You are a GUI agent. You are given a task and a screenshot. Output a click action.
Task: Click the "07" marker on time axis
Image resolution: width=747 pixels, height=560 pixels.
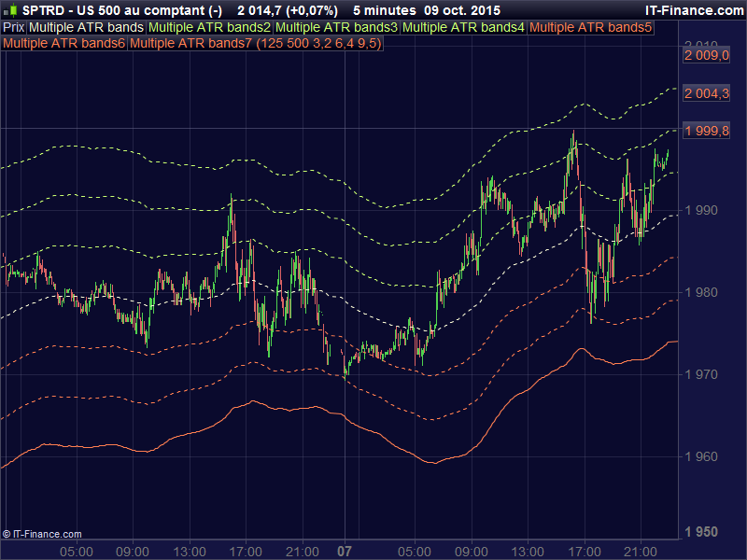[343, 550]
